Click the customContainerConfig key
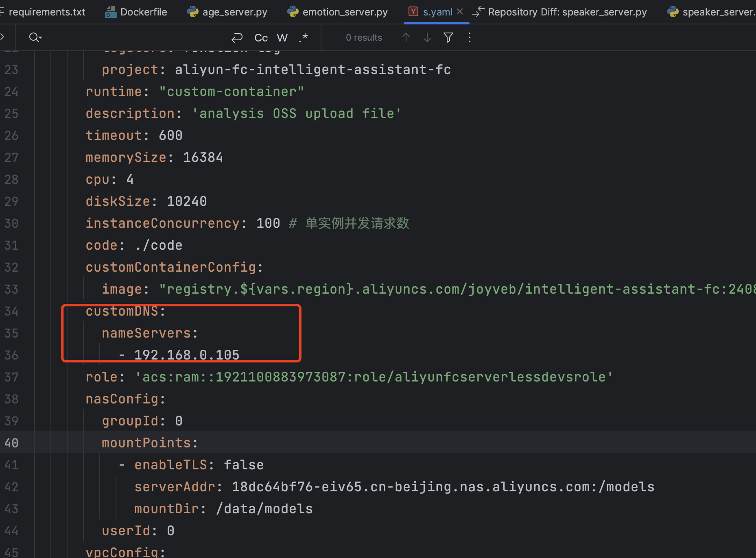 (x=170, y=267)
